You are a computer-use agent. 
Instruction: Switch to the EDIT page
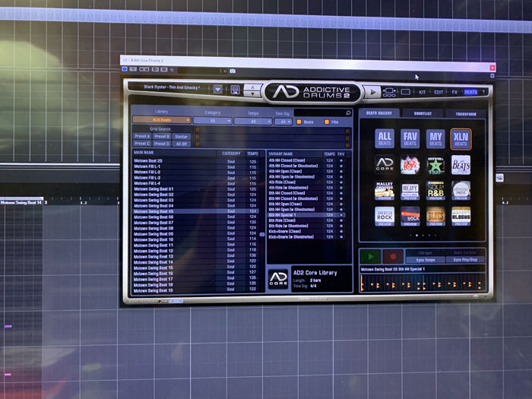[x=439, y=92]
